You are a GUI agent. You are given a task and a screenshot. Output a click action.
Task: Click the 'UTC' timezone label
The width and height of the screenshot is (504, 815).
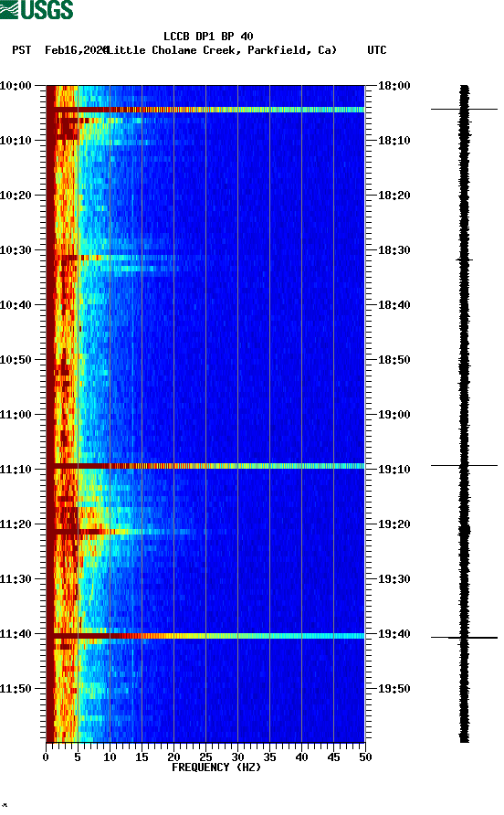coord(377,50)
